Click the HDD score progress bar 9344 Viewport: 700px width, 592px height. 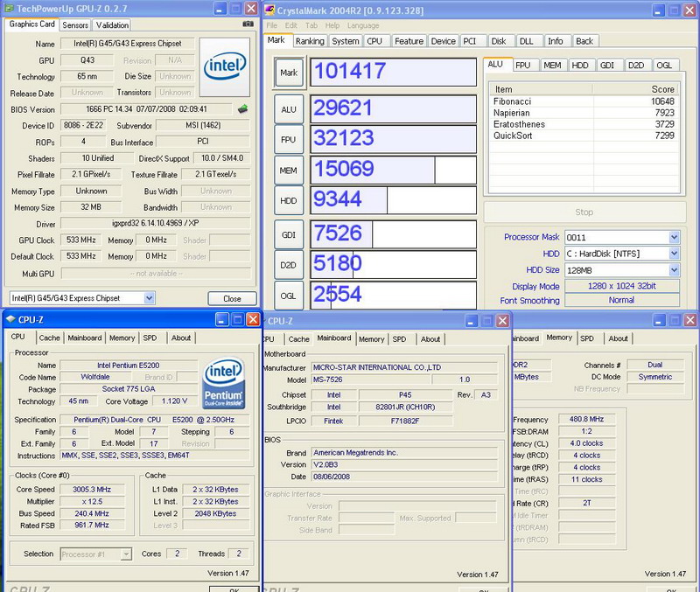click(x=393, y=200)
